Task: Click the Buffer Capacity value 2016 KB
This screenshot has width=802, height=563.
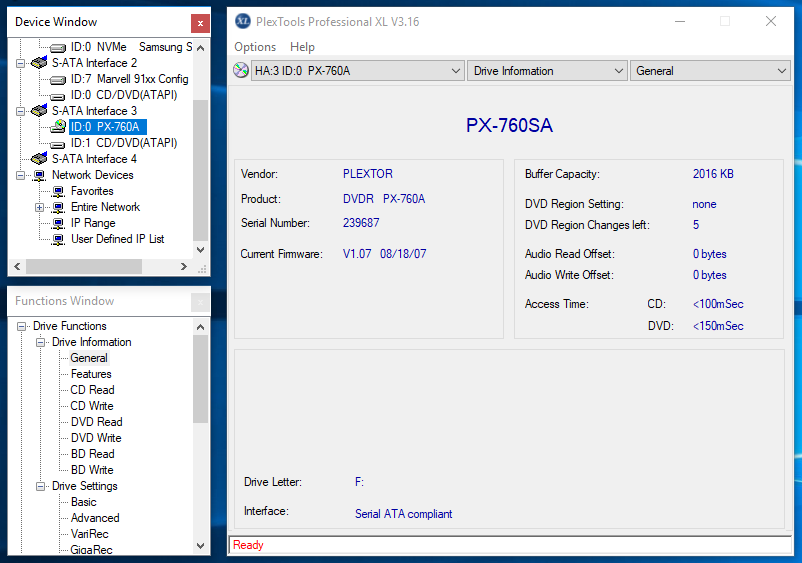Action: 713,174
